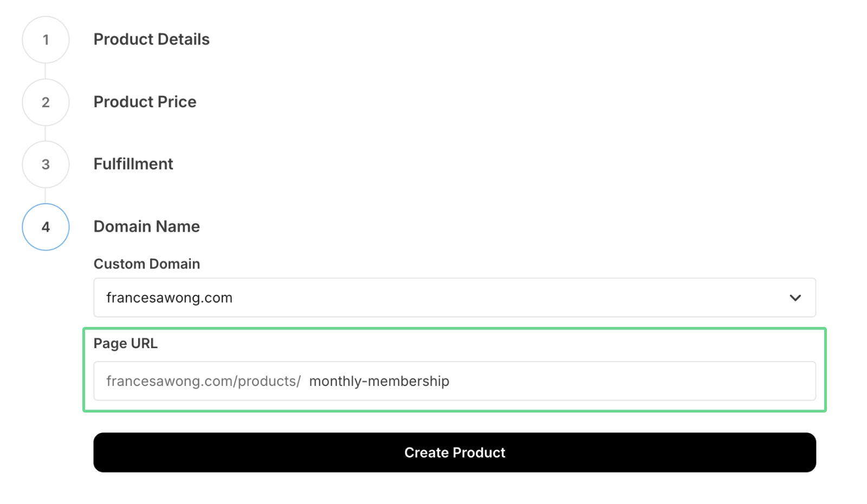
Task: Click the active step 4 circle
Action: coord(46,227)
